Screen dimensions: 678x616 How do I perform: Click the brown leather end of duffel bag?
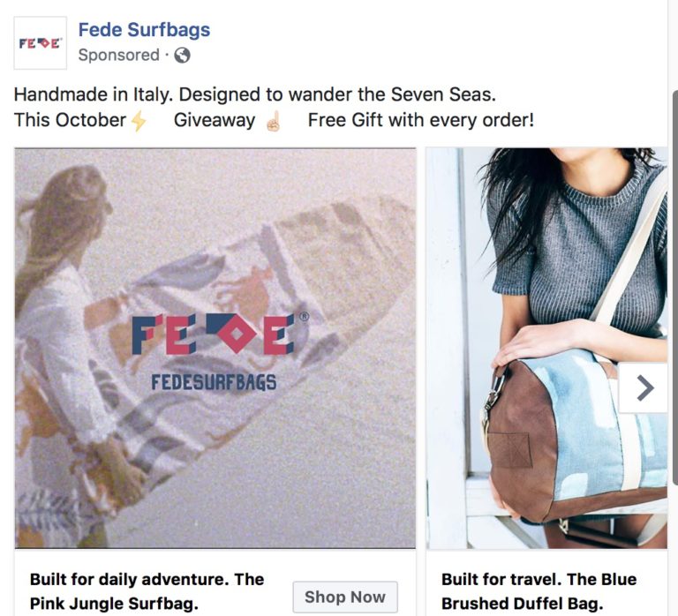point(521,441)
